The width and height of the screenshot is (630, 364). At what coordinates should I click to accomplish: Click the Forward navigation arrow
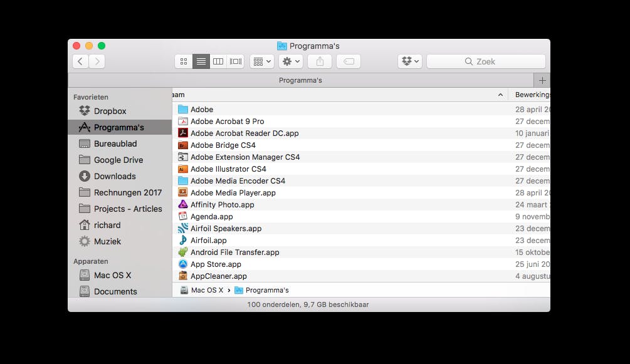[97, 61]
